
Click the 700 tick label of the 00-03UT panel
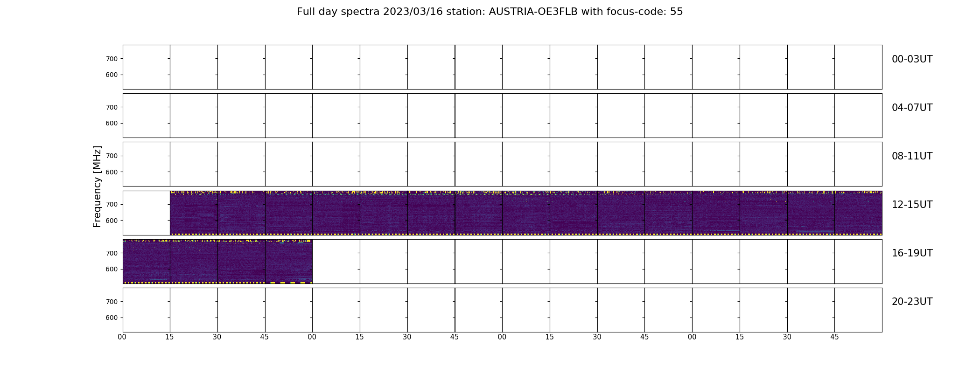(x=112, y=59)
